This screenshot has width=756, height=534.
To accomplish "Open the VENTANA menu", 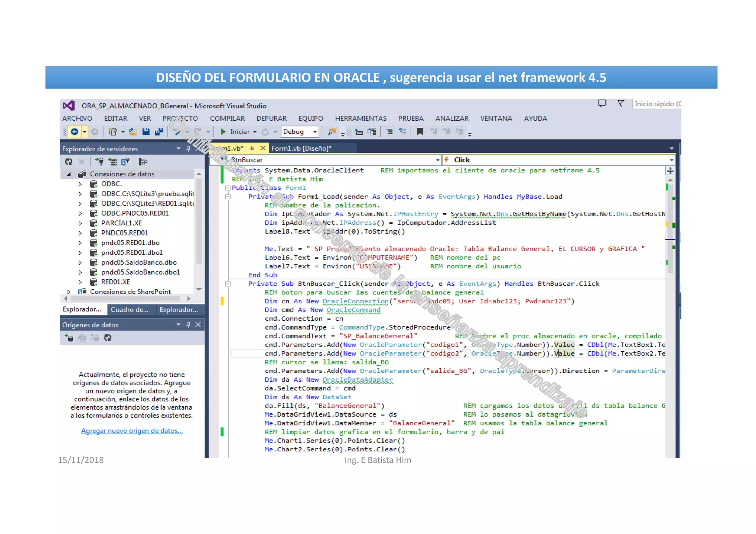I will coord(496,118).
